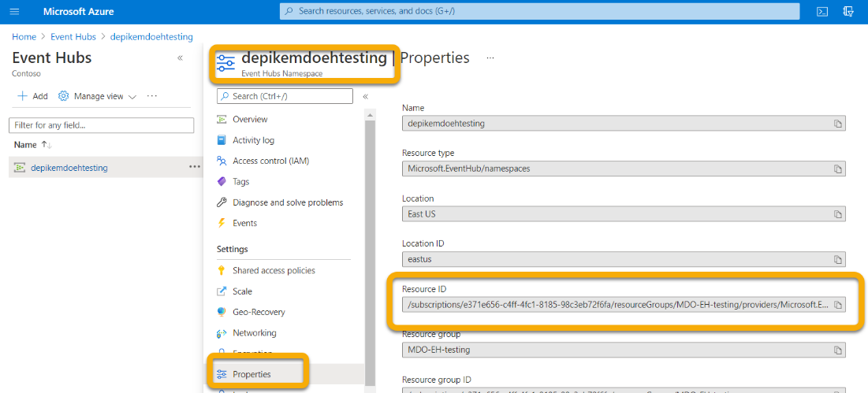868x393 pixels.
Task: Click the purple Tags icon
Action: [x=222, y=181]
